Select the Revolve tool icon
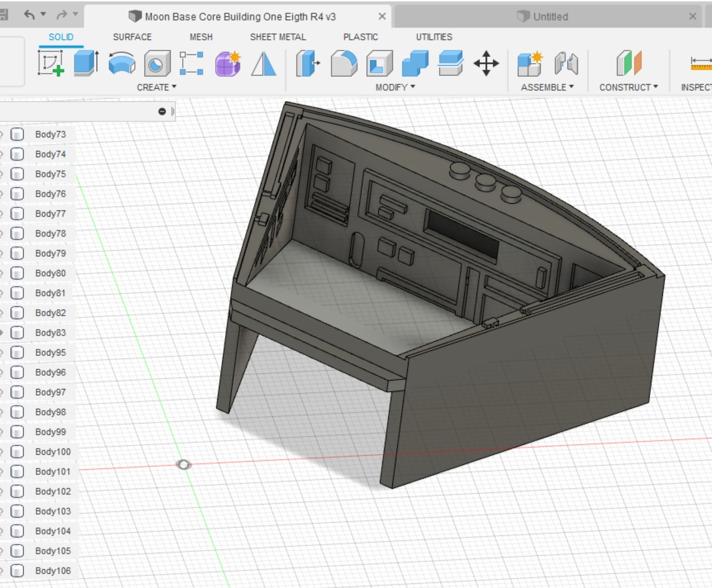Screen dimensions: 712x588 coord(122,63)
